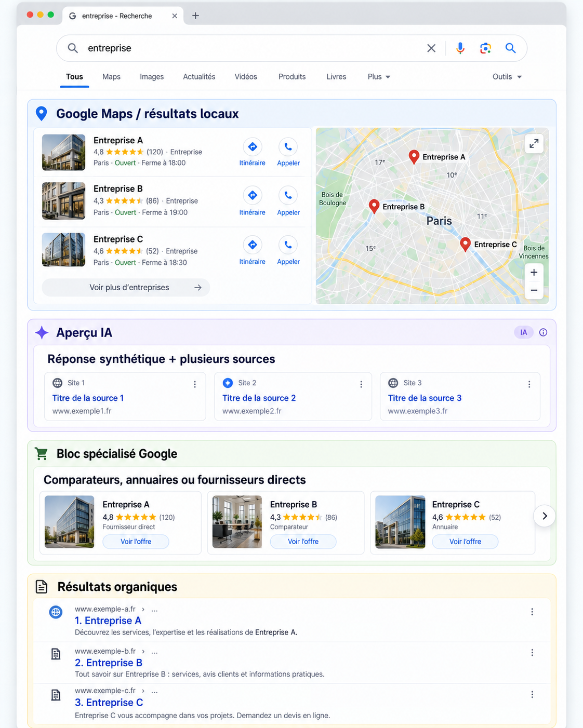
Task: Open a new browser tab
Action: 195,16
